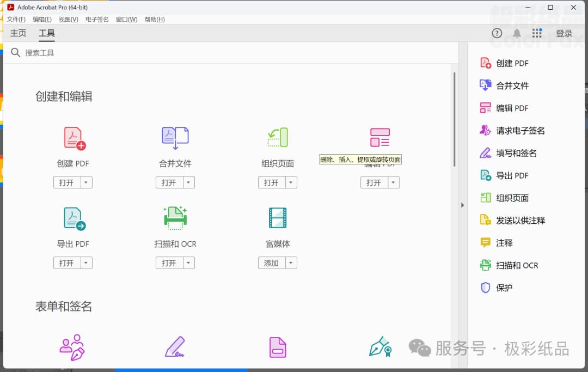
Task: Click the help question mark icon
Action: click(x=497, y=33)
